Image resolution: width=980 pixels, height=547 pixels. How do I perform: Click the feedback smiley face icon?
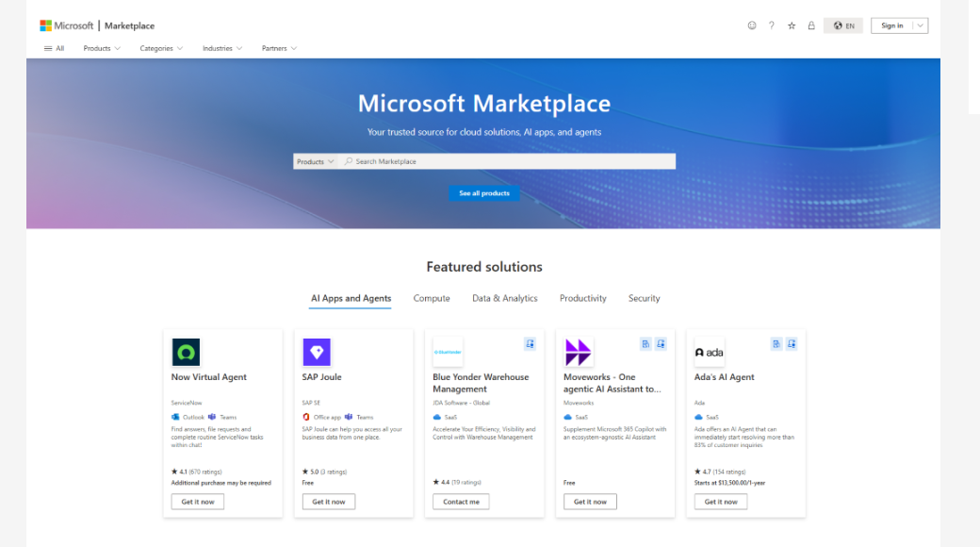tap(752, 25)
